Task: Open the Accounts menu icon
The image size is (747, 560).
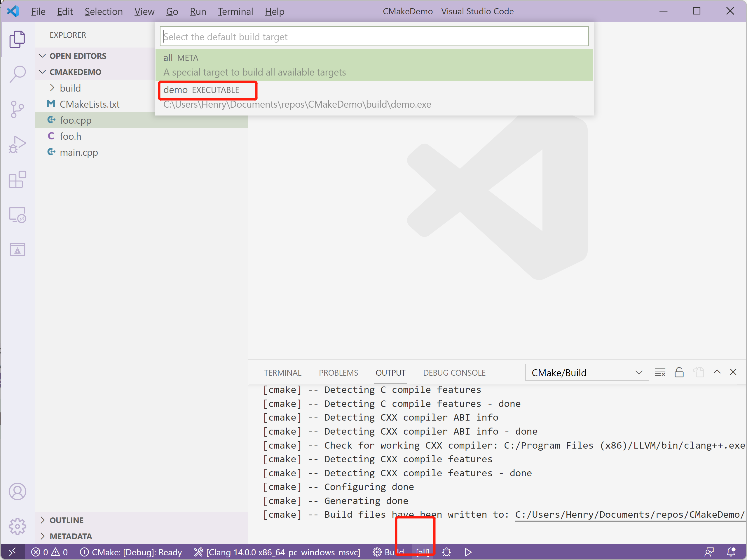Action: [17, 491]
